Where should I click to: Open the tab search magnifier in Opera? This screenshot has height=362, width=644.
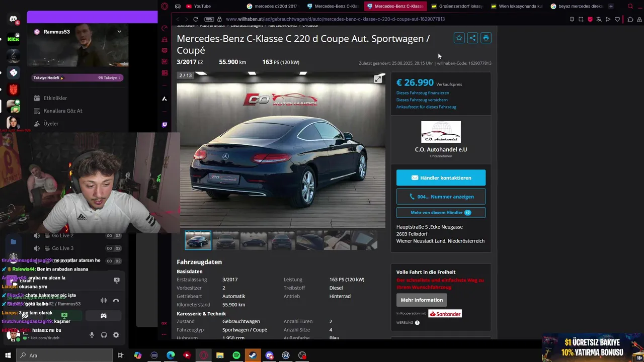(x=630, y=7)
